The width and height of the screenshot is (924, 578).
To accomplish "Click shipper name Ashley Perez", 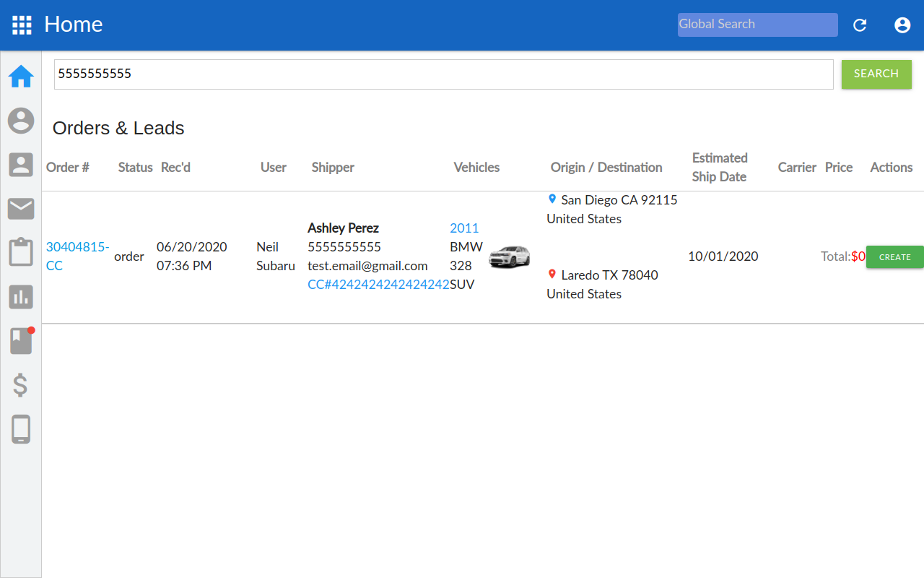I will tap(343, 228).
